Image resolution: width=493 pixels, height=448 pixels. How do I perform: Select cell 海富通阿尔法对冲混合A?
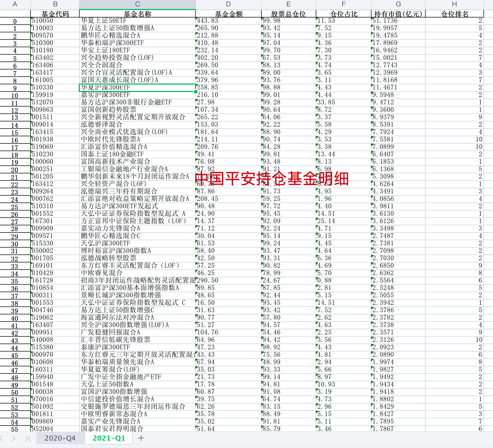pyautogui.click(x=137, y=318)
